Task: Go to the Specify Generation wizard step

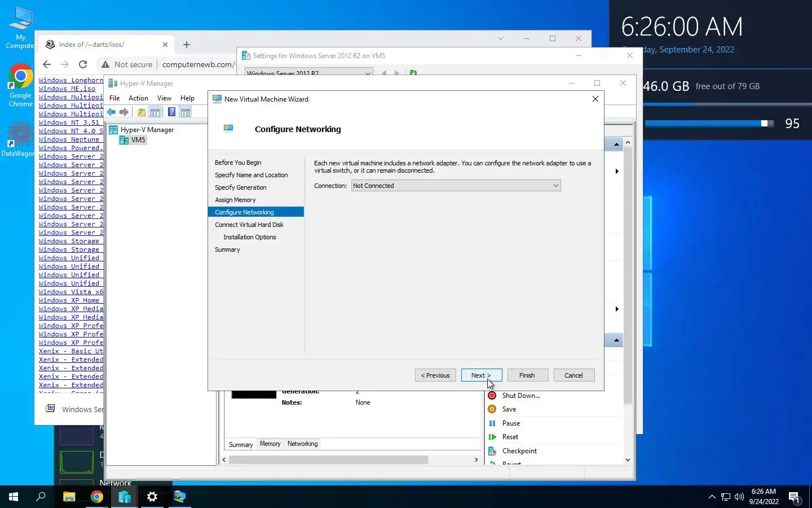Action: (x=240, y=187)
